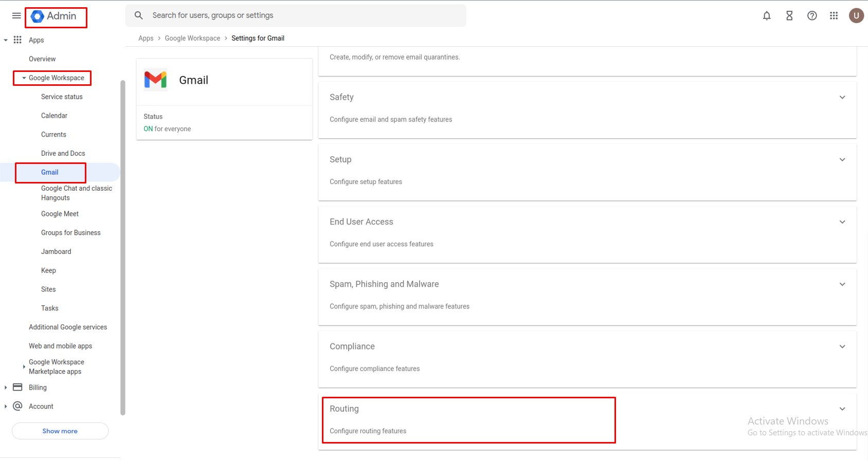The width and height of the screenshot is (868, 461).
Task: Expand the Billing tree item
Action: point(6,388)
